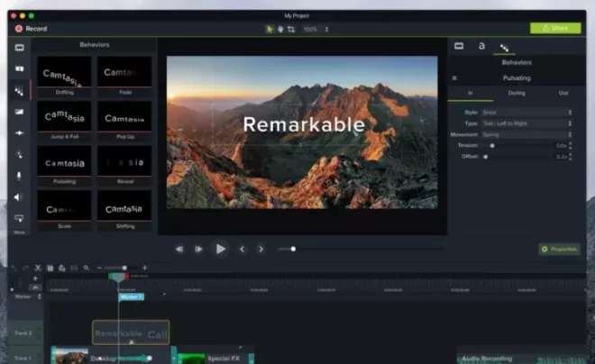Image resolution: width=595 pixels, height=364 pixels.
Task: Click the cursor effects sidebar icon
Action: click(x=19, y=154)
